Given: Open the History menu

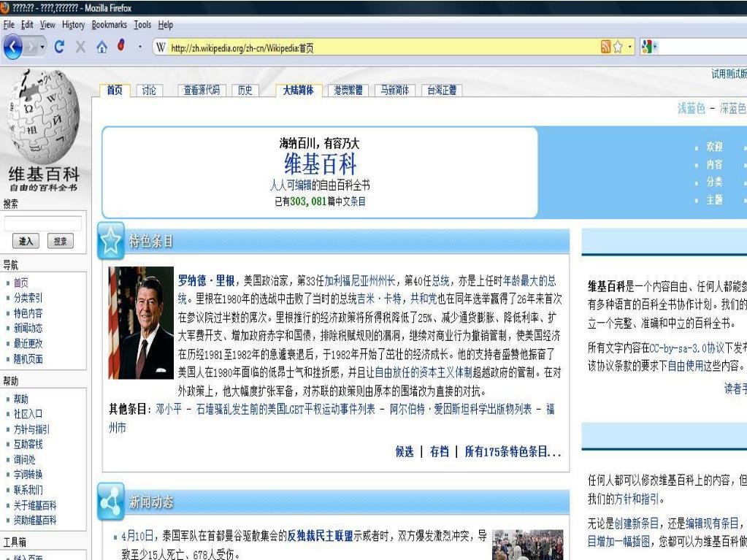Looking at the screenshot, I should point(73,24).
